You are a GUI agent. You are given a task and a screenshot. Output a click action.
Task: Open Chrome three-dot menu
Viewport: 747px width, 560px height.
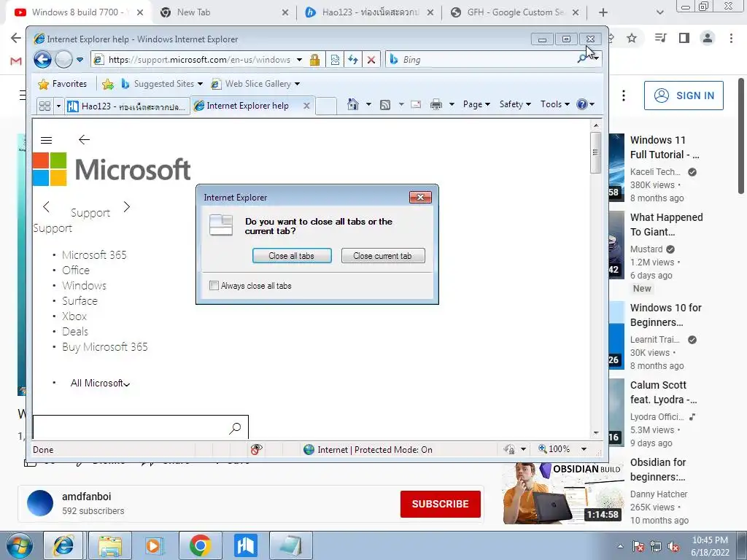tap(731, 38)
